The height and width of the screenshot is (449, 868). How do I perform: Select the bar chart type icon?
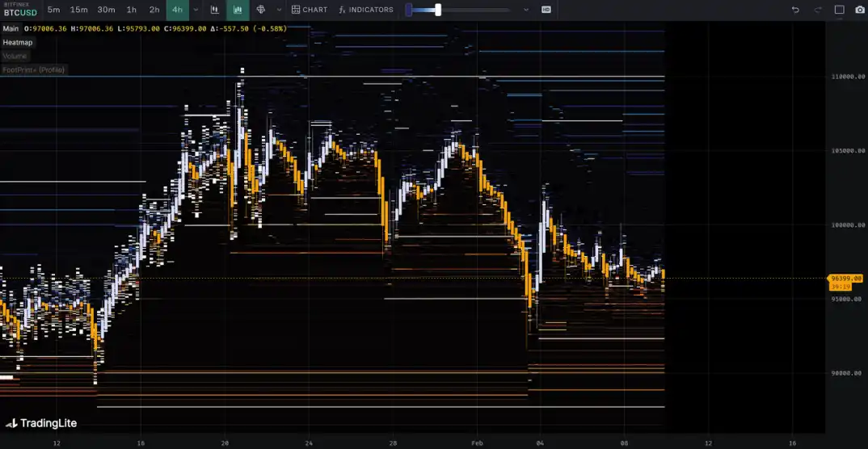[x=215, y=10]
